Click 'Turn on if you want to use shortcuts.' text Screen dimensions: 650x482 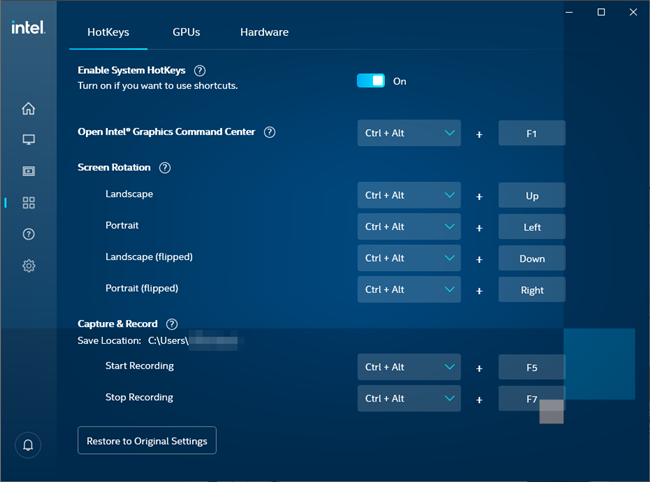point(158,86)
